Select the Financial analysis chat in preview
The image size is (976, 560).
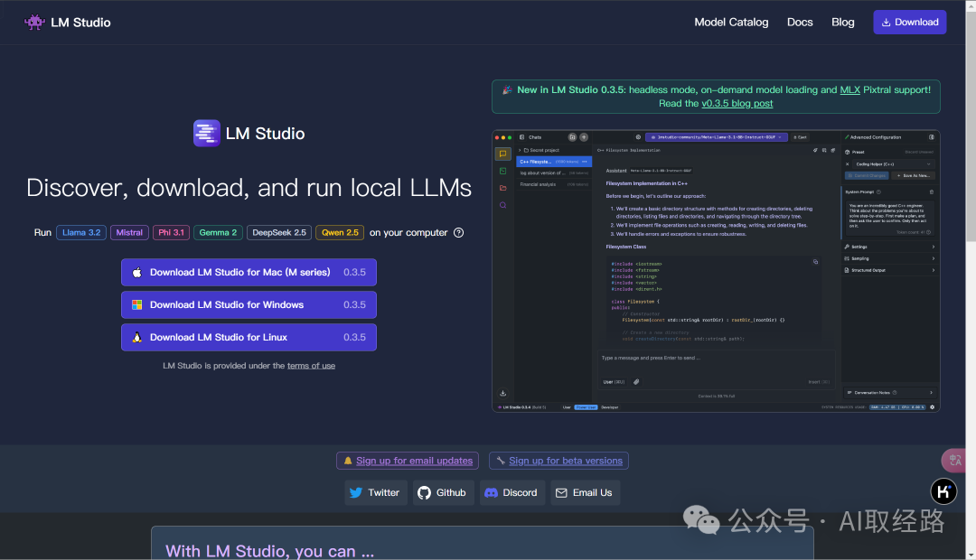[554, 185]
